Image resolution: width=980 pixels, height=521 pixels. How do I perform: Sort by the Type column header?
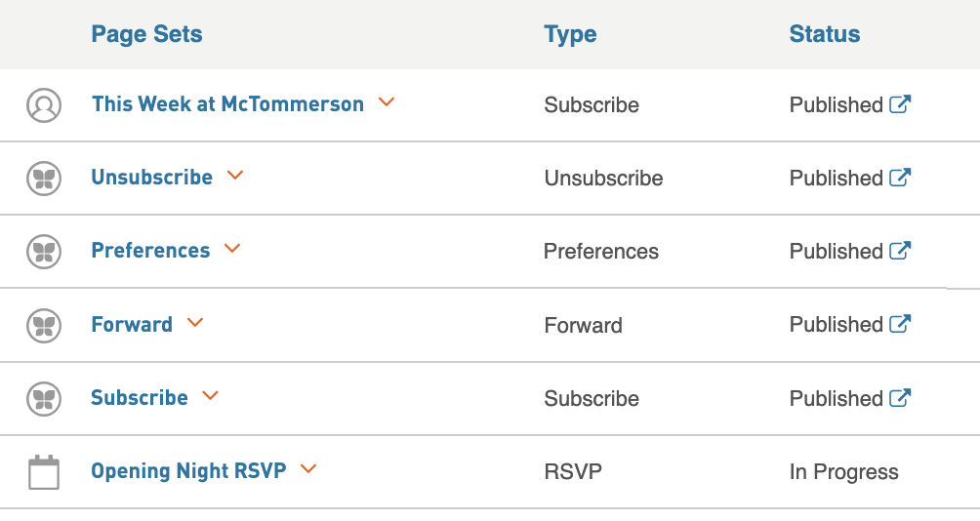[x=570, y=34]
